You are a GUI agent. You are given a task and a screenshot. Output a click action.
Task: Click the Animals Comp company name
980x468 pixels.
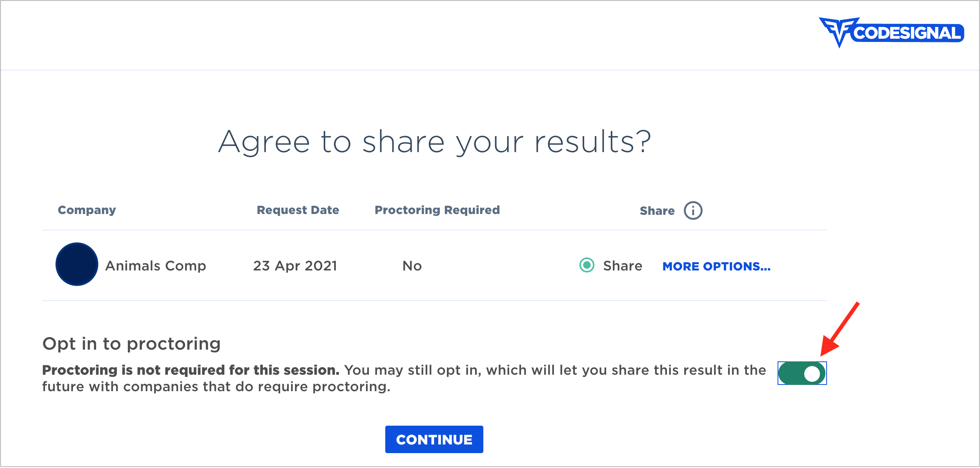[x=156, y=266]
